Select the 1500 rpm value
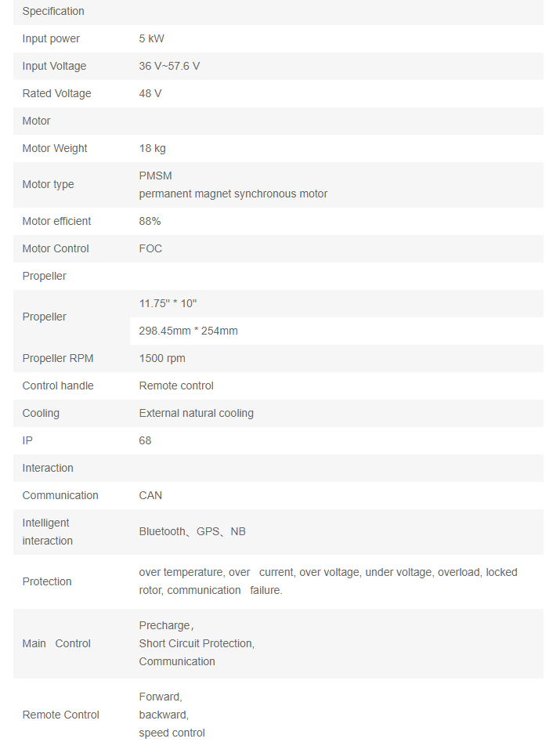The image size is (560, 753). [162, 359]
